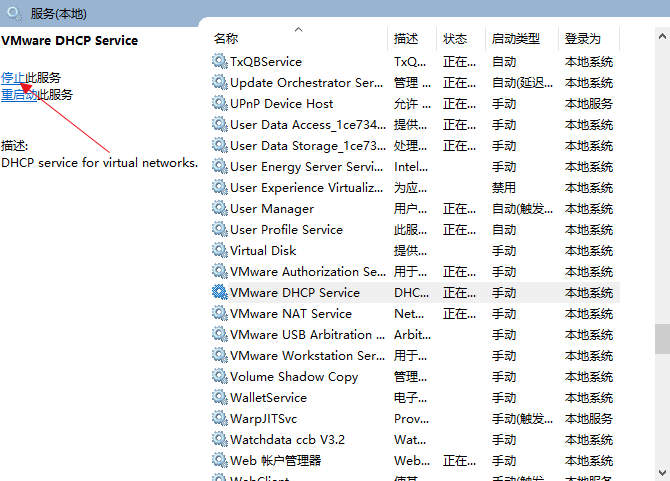Click the gear icon beside User Data Access
This screenshot has height=481, width=670.
coord(220,124)
